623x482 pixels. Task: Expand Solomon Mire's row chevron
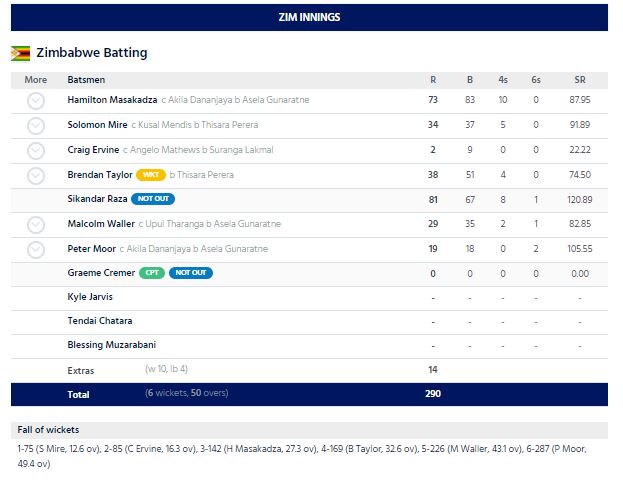coord(36,126)
